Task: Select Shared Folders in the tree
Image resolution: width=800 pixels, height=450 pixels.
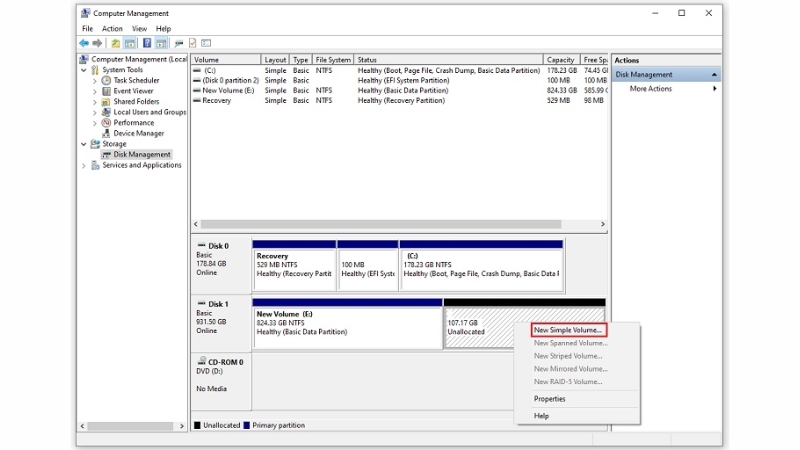Action: [136, 102]
